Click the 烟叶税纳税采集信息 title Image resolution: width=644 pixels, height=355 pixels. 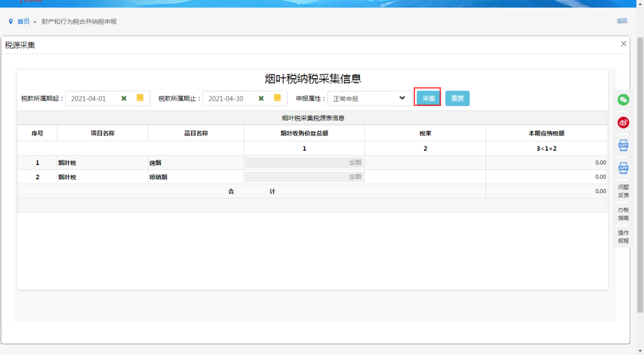[312, 79]
